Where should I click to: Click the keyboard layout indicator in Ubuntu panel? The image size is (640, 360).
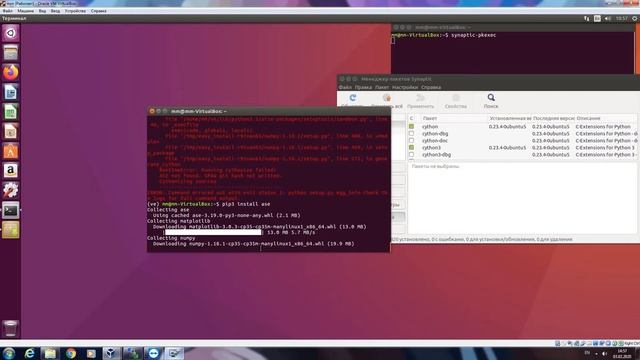click(x=597, y=18)
